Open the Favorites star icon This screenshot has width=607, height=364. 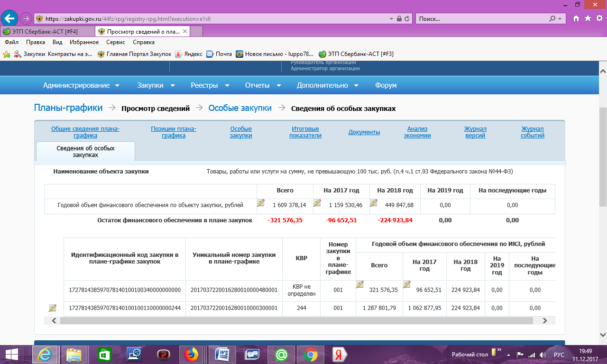[x=588, y=18]
